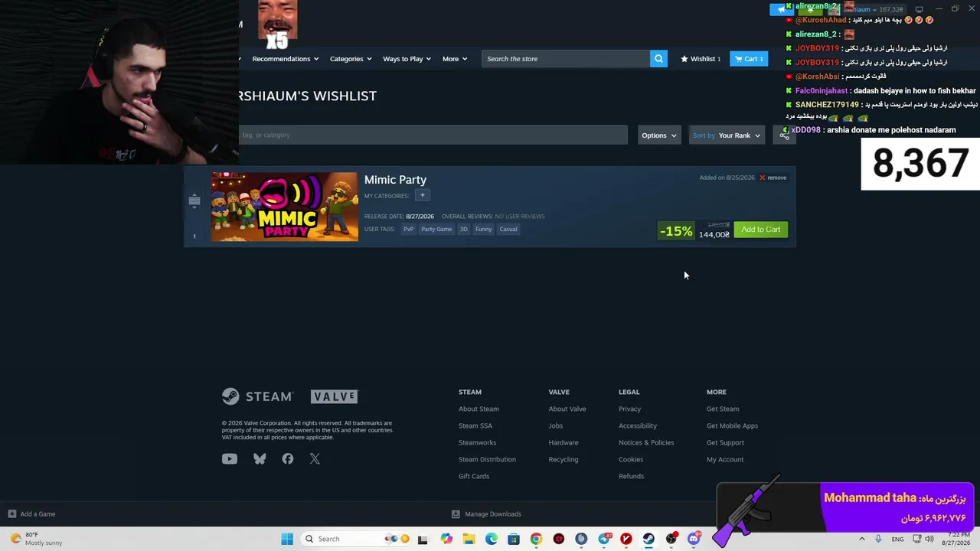This screenshot has width=980, height=551.
Task: Open the Steam Distribution link
Action: point(487,459)
